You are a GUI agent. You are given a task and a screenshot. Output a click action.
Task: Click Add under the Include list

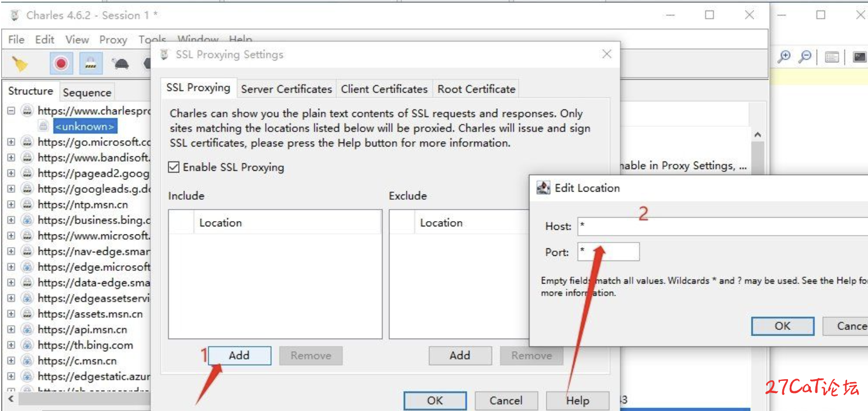(239, 355)
